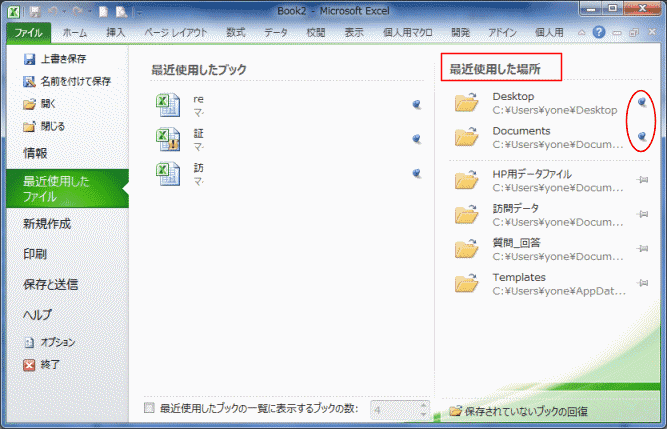This screenshot has height=429, width=667.
Task: Collapse the ribbon with the caret icon
Action: 581,32
